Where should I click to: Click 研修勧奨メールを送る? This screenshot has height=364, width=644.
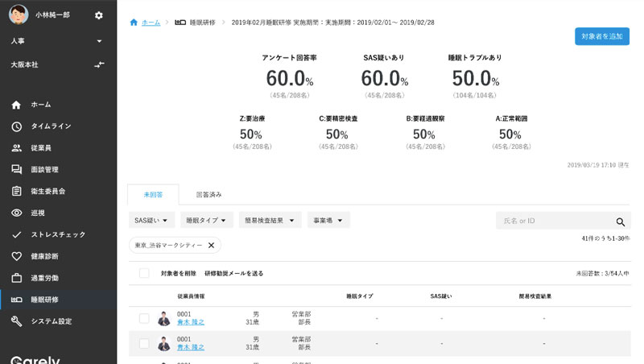point(233,274)
